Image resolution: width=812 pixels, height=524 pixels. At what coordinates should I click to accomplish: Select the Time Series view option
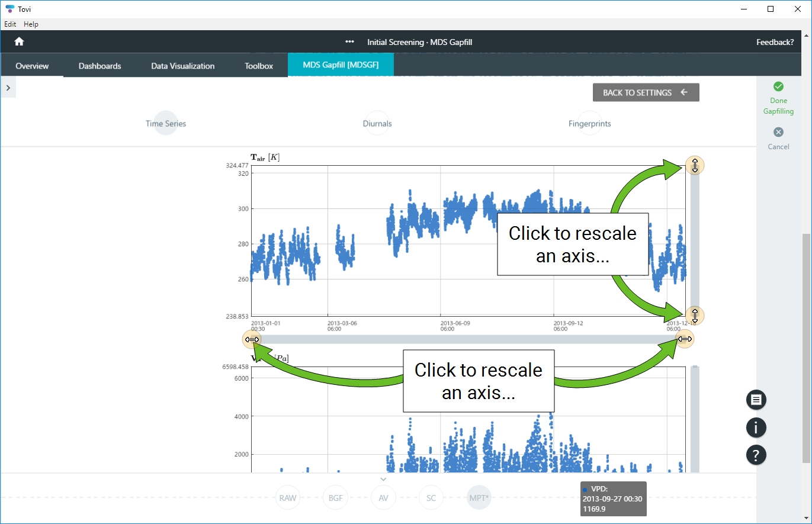click(166, 124)
